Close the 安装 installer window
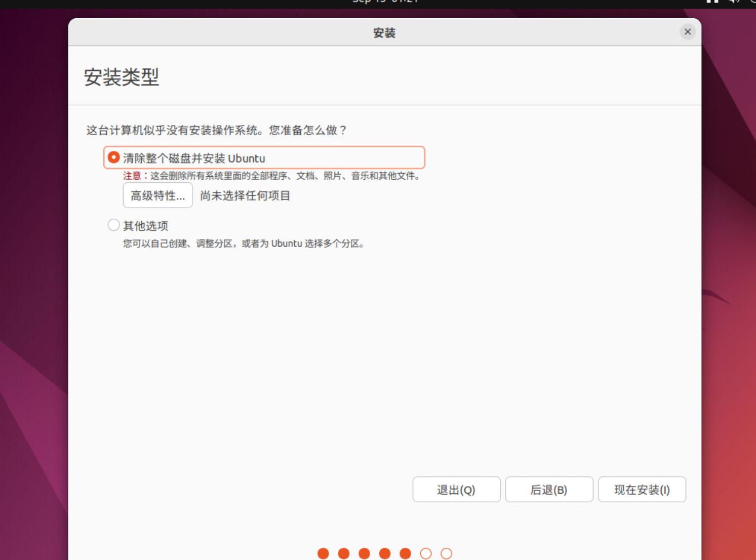This screenshot has width=756, height=560. tap(687, 32)
